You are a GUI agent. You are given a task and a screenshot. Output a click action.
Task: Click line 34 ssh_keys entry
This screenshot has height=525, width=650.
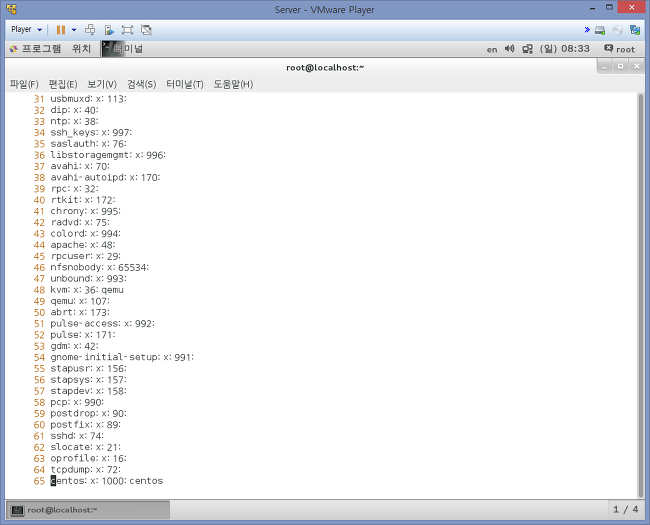click(x=91, y=132)
